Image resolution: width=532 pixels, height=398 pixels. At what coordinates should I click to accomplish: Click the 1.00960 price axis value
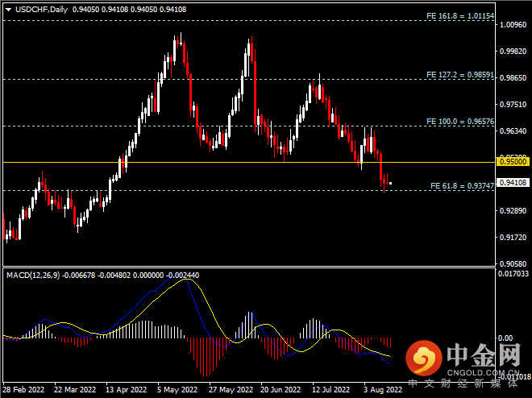point(513,25)
